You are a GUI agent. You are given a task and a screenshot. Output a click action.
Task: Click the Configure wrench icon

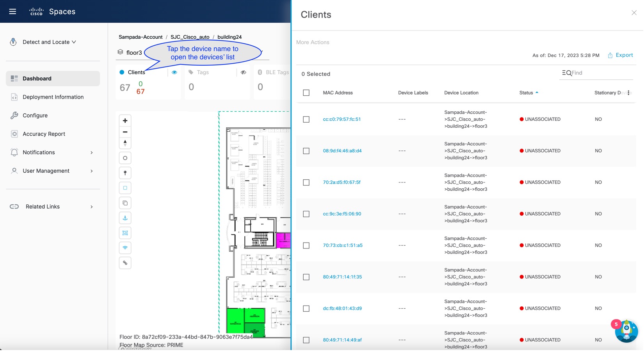coord(14,115)
